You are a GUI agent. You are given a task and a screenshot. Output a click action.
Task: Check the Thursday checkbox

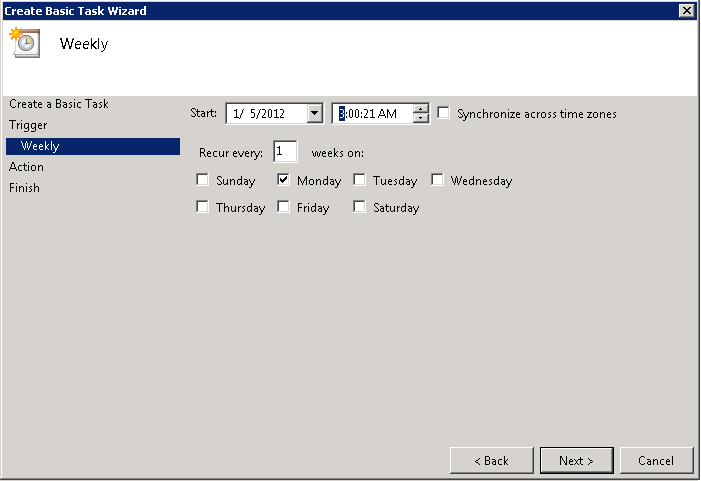click(203, 207)
